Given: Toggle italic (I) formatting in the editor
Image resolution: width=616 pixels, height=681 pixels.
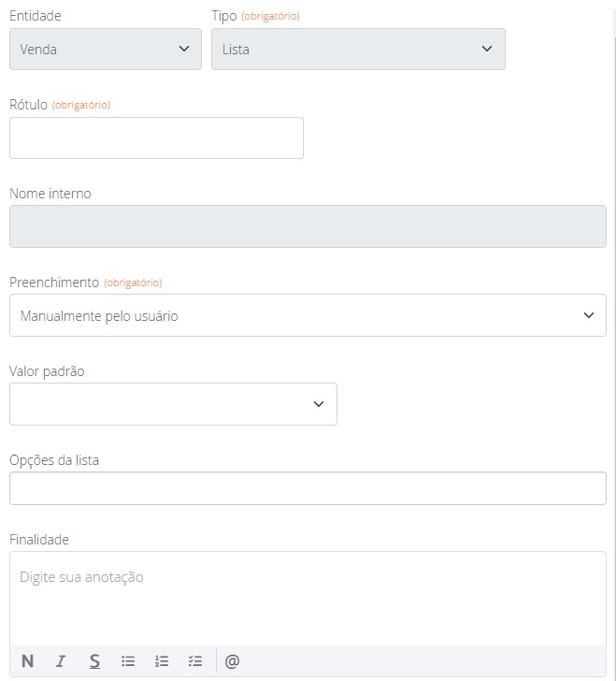Looking at the screenshot, I should pos(61,661).
